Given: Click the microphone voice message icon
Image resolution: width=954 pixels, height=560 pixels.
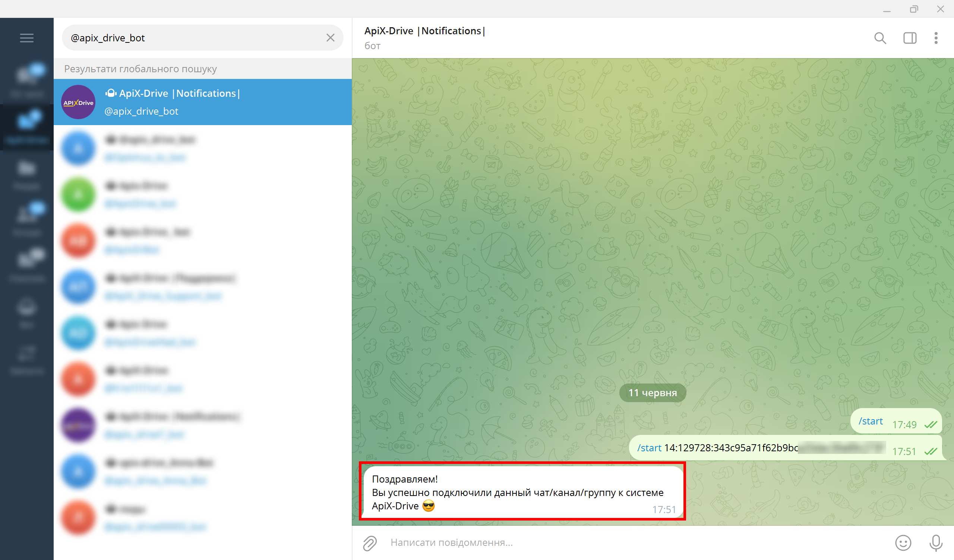Looking at the screenshot, I should (x=936, y=542).
